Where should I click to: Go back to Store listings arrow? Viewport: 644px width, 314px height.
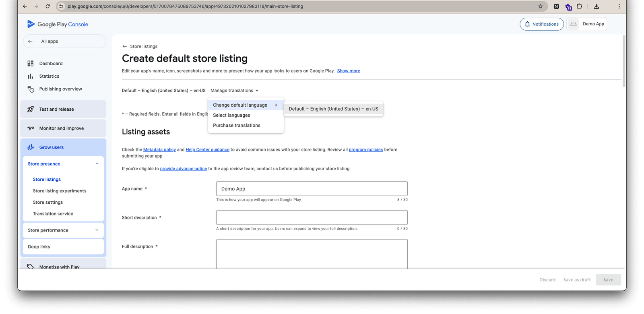point(125,46)
